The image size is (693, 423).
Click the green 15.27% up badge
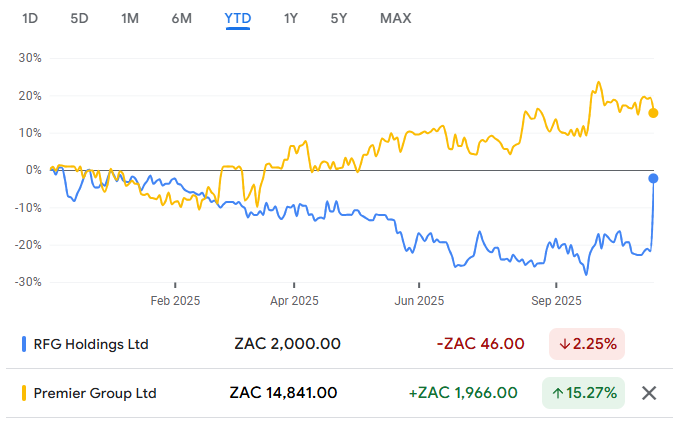[584, 393]
